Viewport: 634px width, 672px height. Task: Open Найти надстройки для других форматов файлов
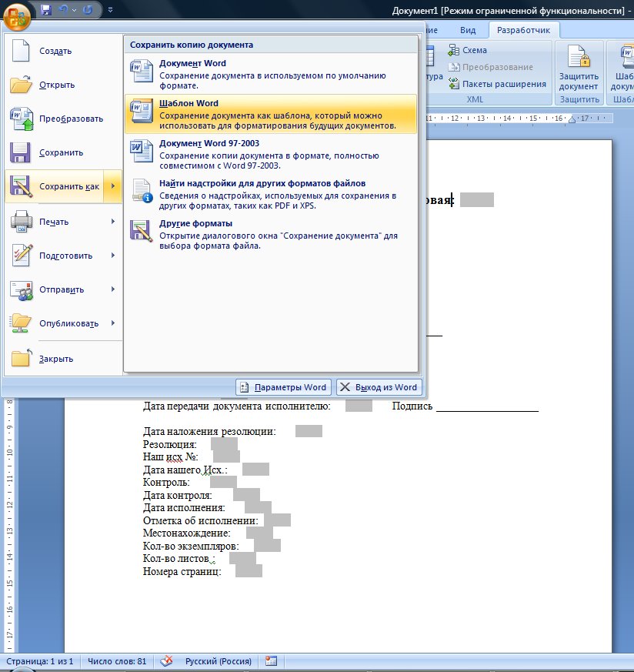point(271,194)
